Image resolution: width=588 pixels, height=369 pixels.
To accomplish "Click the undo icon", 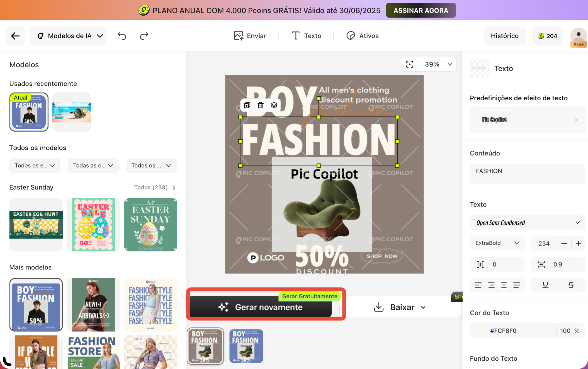I will (x=122, y=36).
